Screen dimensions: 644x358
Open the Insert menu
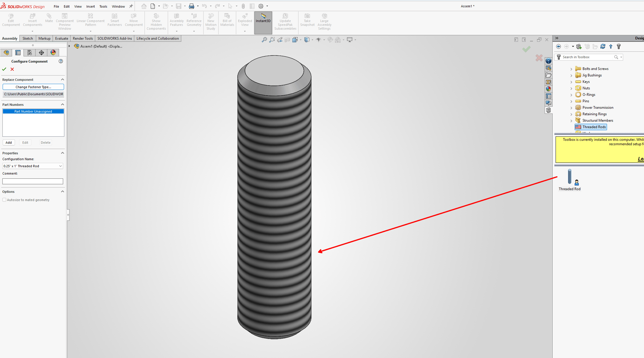(90, 6)
